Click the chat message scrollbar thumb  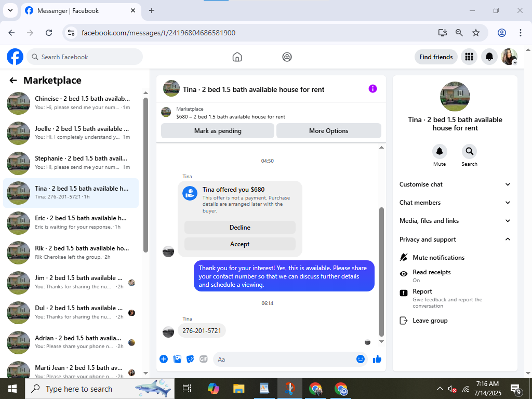click(x=381, y=272)
